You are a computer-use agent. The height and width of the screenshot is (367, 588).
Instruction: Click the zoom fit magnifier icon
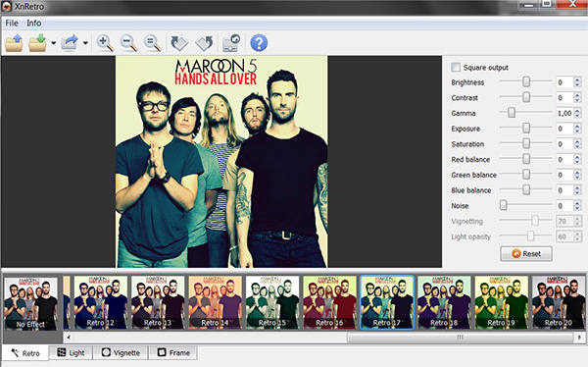tap(152, 43)
